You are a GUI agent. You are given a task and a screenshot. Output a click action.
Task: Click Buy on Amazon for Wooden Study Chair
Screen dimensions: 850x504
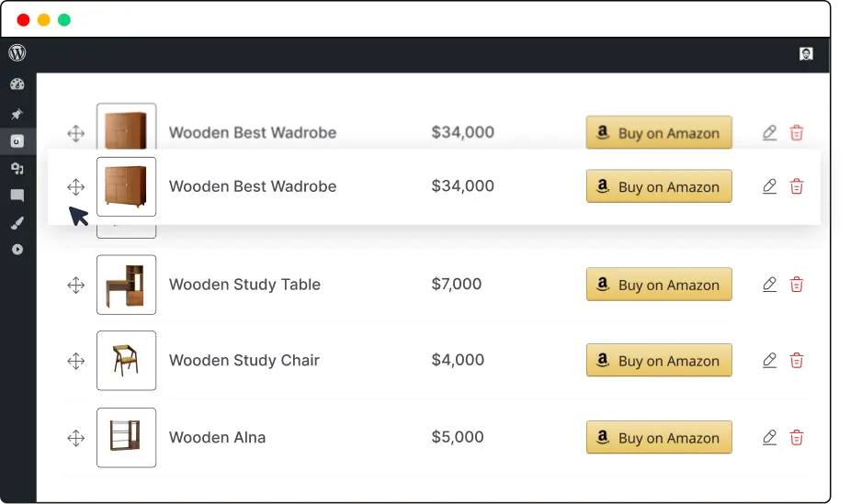(659, 360)
